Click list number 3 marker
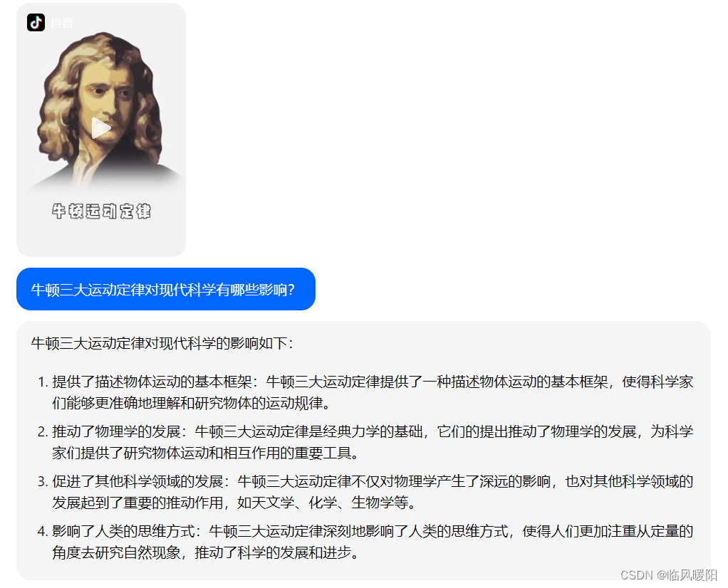This screenshot has height=588, width=728. pos(43,481)
